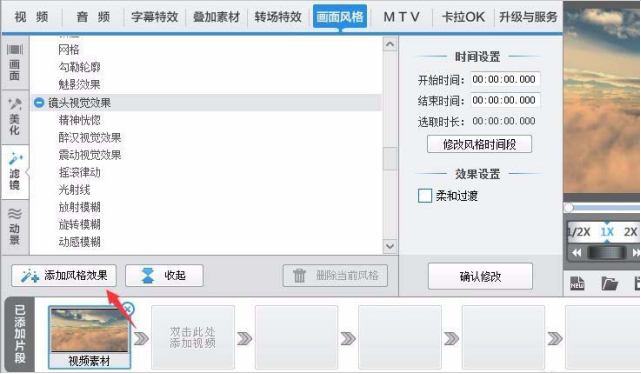Viewport: 641px width, 374px height.
Task: Click the 添加风格效果 button
Action: 64,275
